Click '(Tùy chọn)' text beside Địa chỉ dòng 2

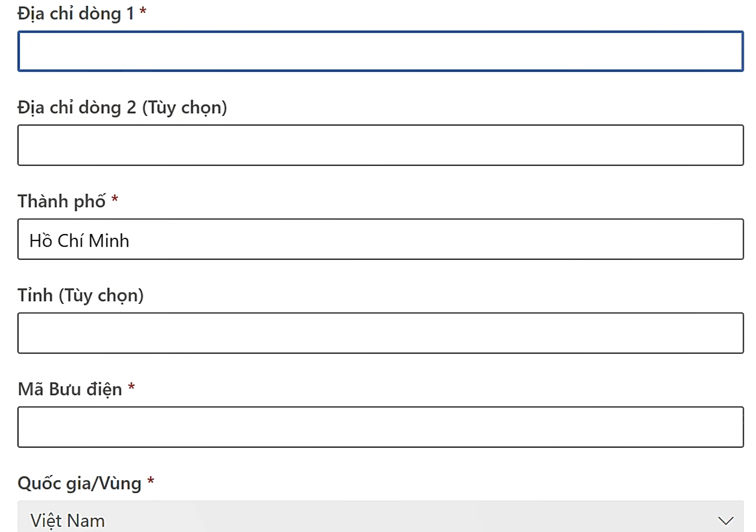[x=185, y=107]
